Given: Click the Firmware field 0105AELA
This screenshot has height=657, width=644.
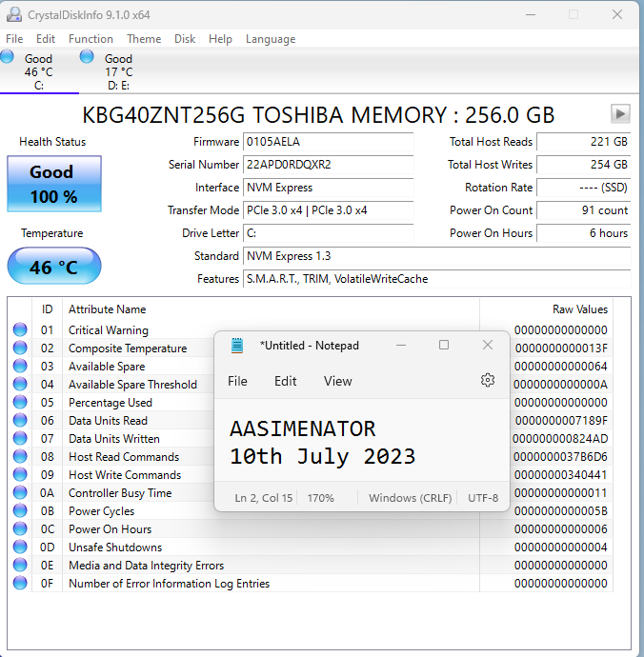Looking at the screenshot, I should click(329, 142).
